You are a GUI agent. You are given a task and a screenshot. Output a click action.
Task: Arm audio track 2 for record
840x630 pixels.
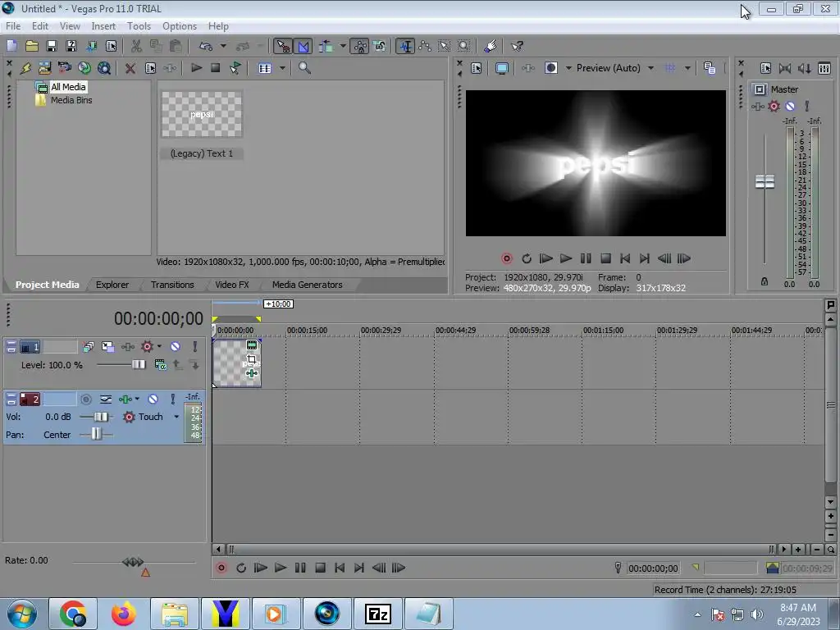click(85, 399)
